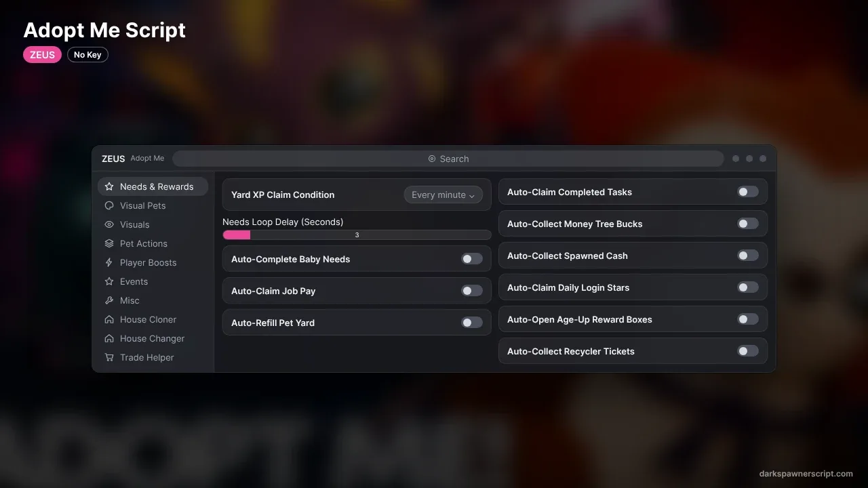Click the cart icon beside Trade Helper
This screenshot has width=868, height=488.
[x=109, y=357]
